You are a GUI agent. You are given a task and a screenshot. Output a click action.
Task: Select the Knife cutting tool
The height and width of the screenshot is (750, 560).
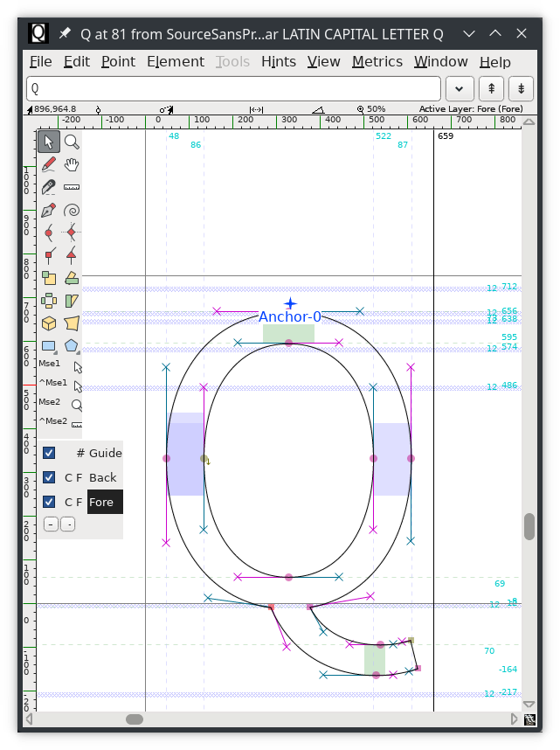[x=49, y=187]
